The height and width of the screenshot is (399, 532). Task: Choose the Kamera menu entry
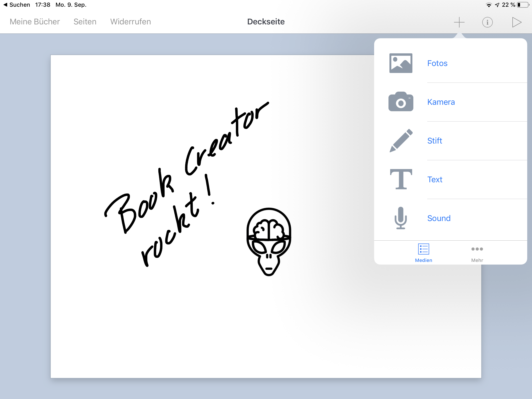click(441, 102)
